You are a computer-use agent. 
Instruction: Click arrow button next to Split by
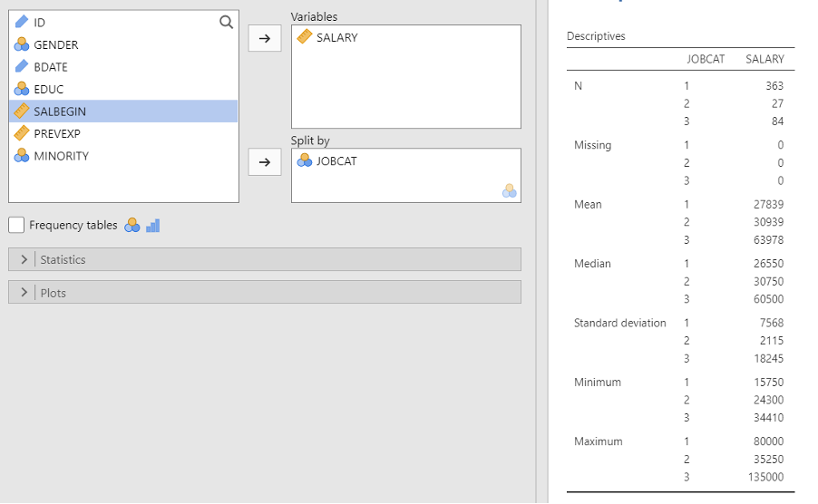[x=265, y=161]
